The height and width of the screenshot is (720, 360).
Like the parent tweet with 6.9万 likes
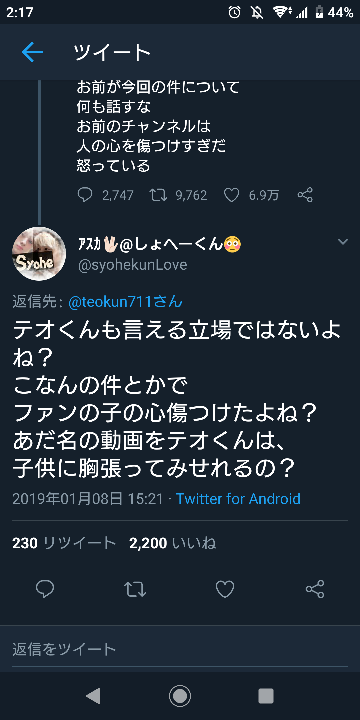click(x=231, y=195)
